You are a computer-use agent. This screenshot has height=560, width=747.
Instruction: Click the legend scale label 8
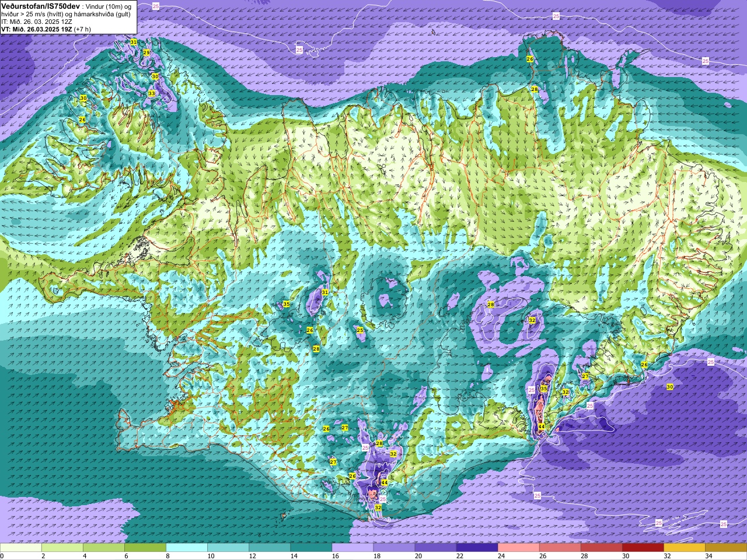click(x=168, y=556)
